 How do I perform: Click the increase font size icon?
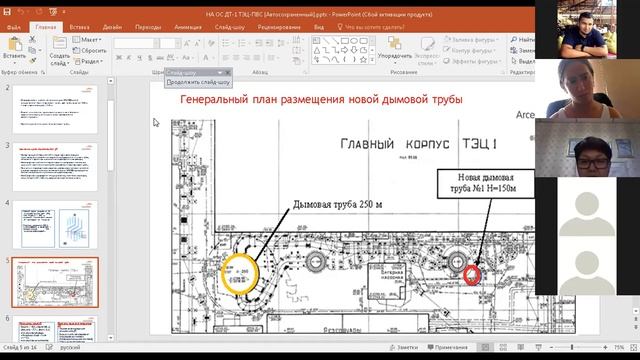point(187,43)
